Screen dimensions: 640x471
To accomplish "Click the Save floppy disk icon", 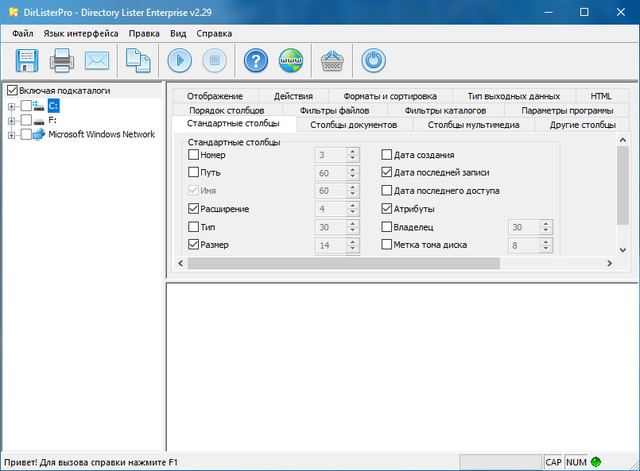I will coord(26,60).
